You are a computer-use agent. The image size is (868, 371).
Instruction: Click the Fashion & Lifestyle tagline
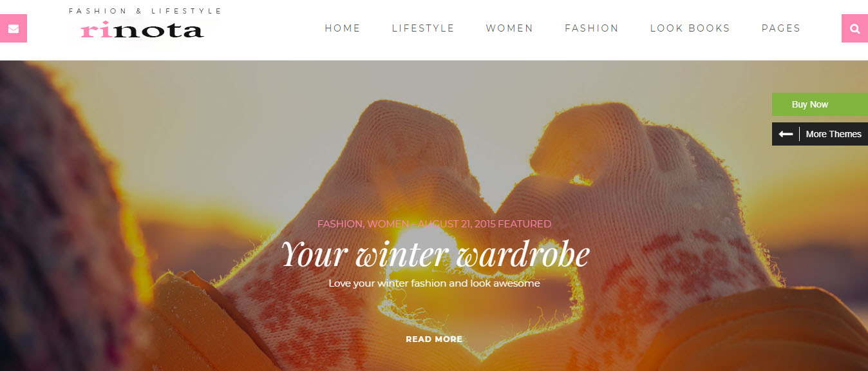(x=145, y=11)
